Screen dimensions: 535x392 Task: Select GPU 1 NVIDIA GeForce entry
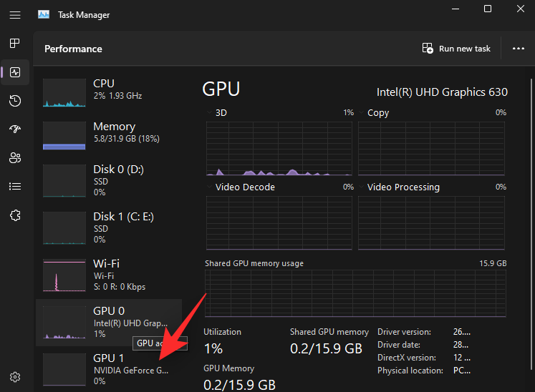(109, 370)
